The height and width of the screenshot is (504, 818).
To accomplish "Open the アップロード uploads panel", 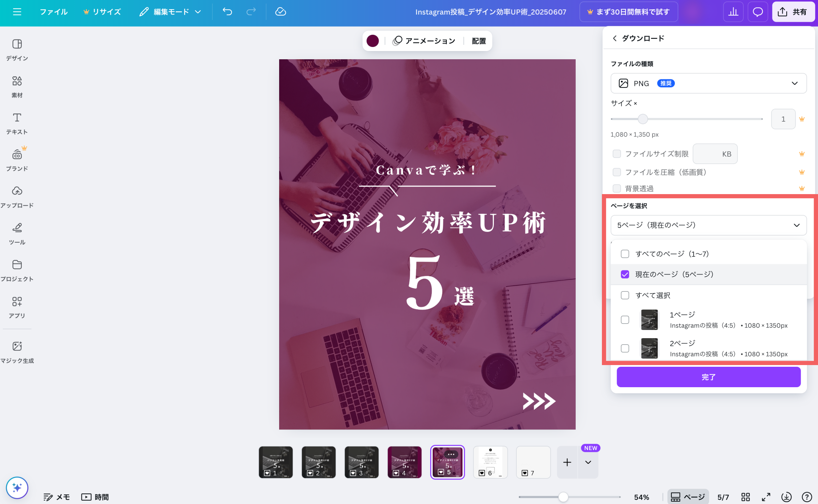I will pos(17,197).
